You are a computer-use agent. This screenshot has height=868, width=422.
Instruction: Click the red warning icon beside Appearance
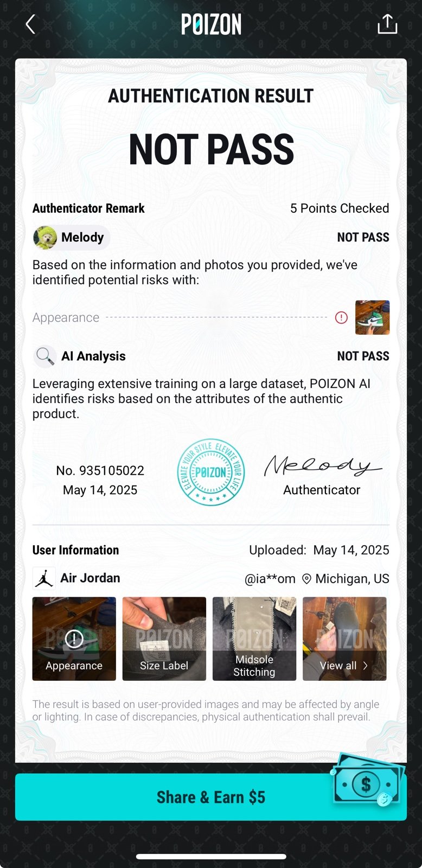click(341, 317)
